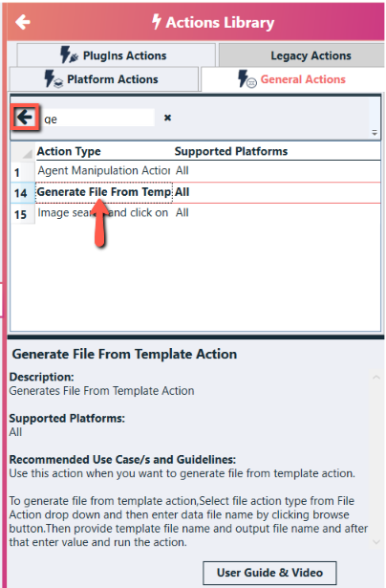This screenshot has width=386, height=588.
Task: Open the User Guide & Video button
Action: click(269, 573)
